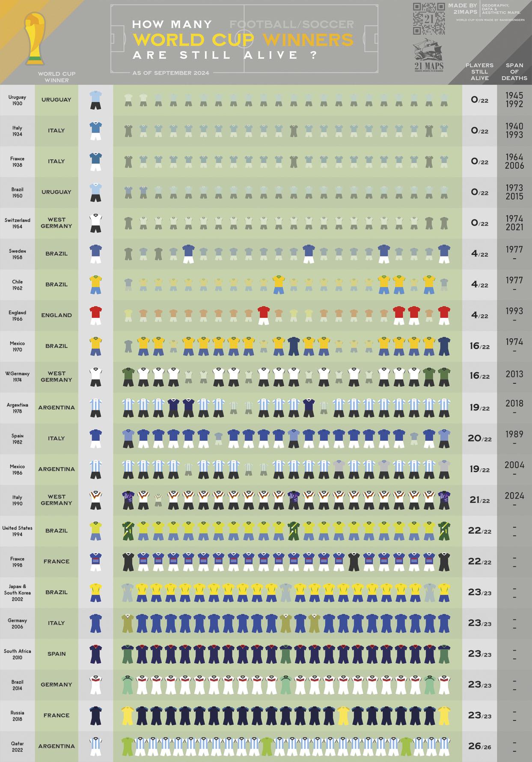Click the Qatar 2022 winner kit icon
Screen dimensions: 532x762
[96, 747]
